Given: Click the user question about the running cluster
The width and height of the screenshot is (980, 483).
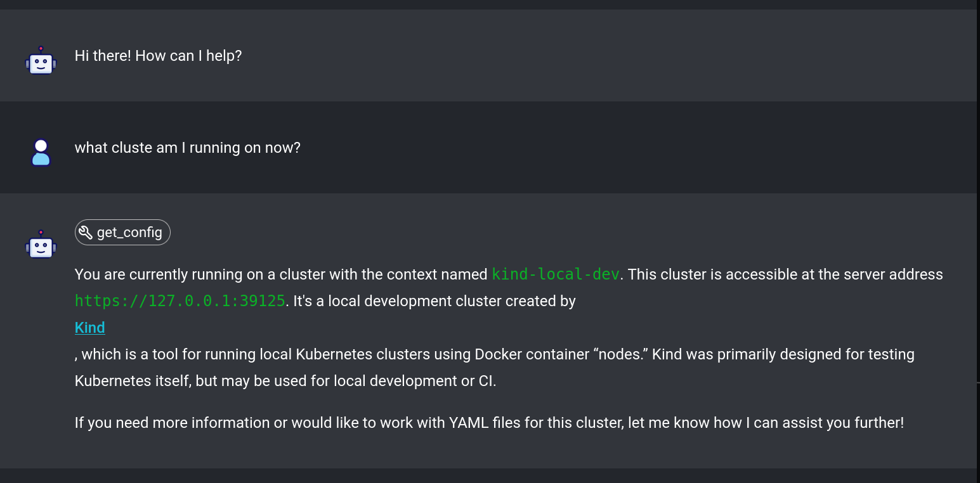Looking at the screenshot, I should coord(187,147).
